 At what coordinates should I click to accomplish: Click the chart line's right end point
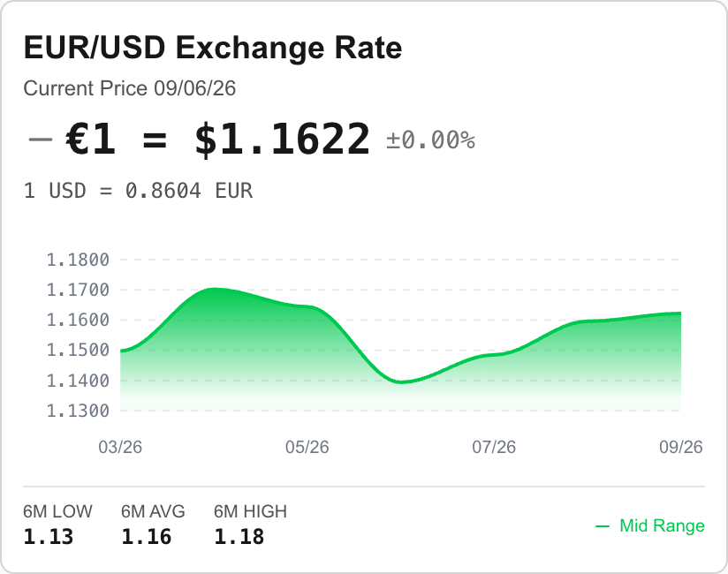(x=680, y=313)
